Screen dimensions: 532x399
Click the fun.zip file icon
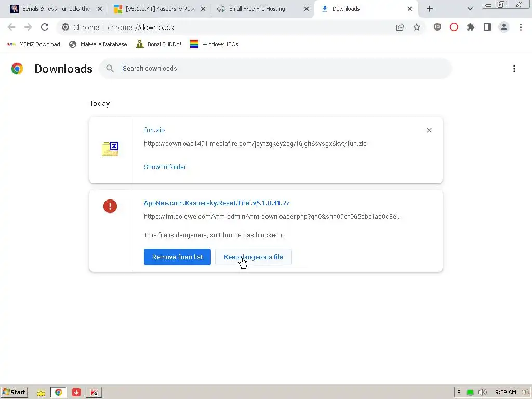pos(110,149)
